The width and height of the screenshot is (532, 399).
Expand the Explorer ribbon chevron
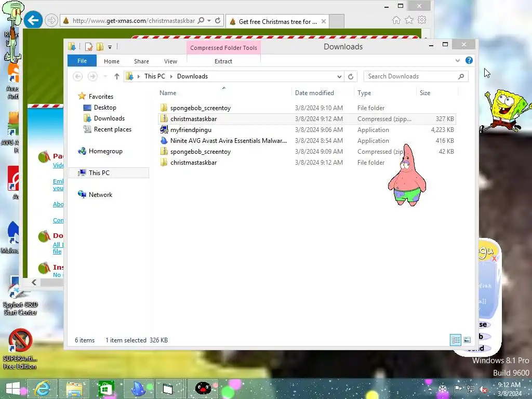[457, 61]
